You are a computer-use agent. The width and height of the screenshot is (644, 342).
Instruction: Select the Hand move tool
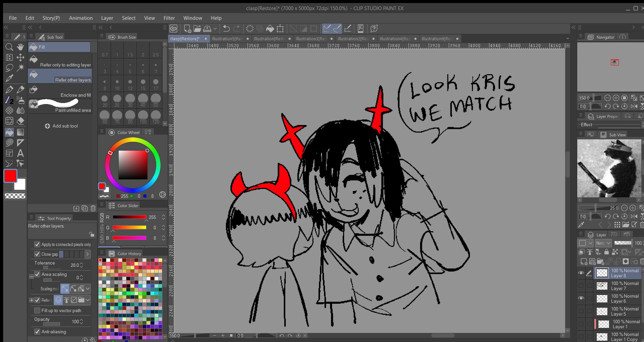pos(20,47)
